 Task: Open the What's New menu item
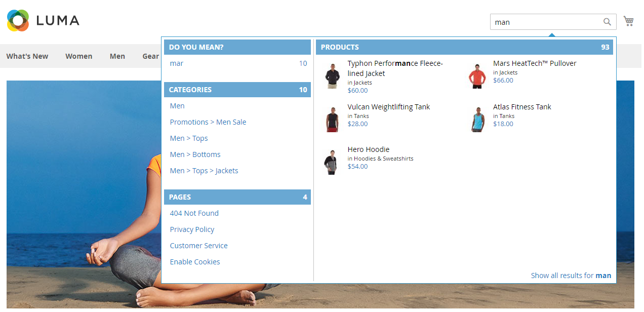point(27,56)
